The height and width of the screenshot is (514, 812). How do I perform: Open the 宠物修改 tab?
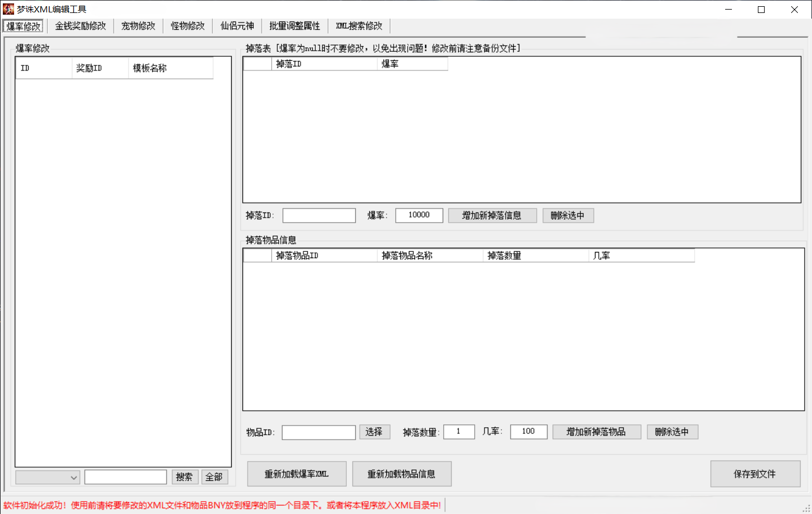(138, 25)
